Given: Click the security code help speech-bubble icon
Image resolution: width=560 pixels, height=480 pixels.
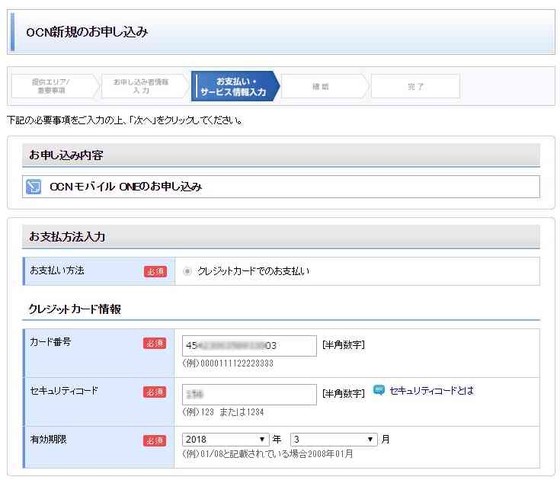Looking at the screenshot, I should (379, 390).
